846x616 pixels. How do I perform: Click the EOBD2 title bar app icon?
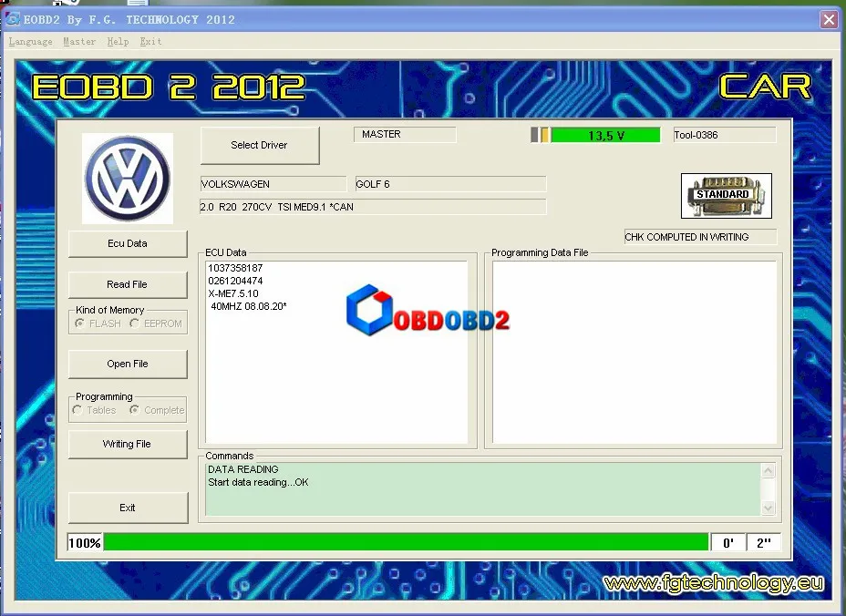click(x=13, y=19)
